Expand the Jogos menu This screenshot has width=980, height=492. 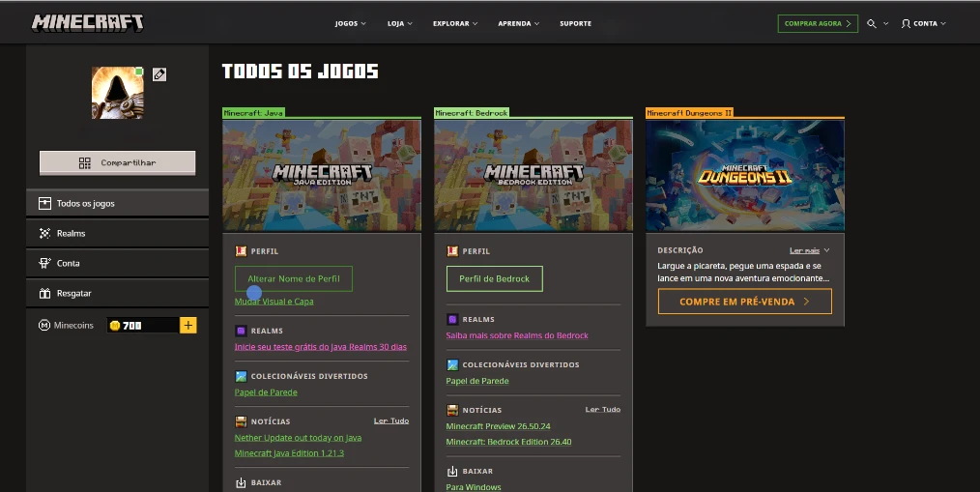pos(351,24)
